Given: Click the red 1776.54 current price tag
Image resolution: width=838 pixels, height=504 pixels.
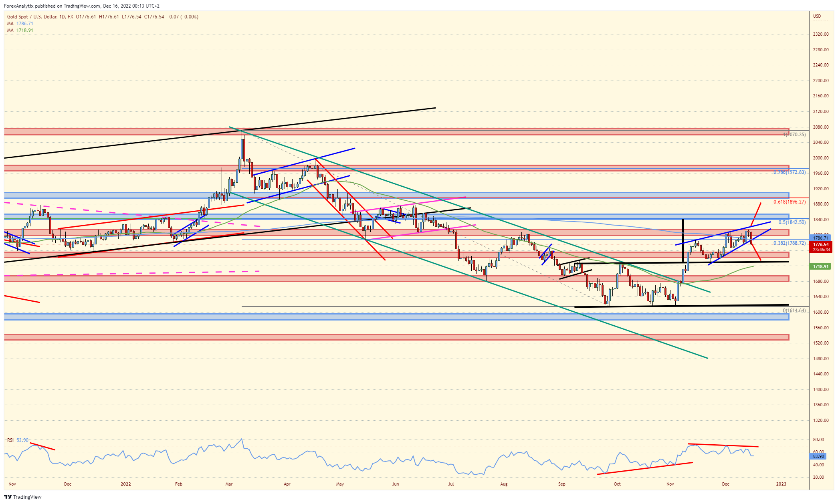Looking at the screenshot, I should 821,244.
